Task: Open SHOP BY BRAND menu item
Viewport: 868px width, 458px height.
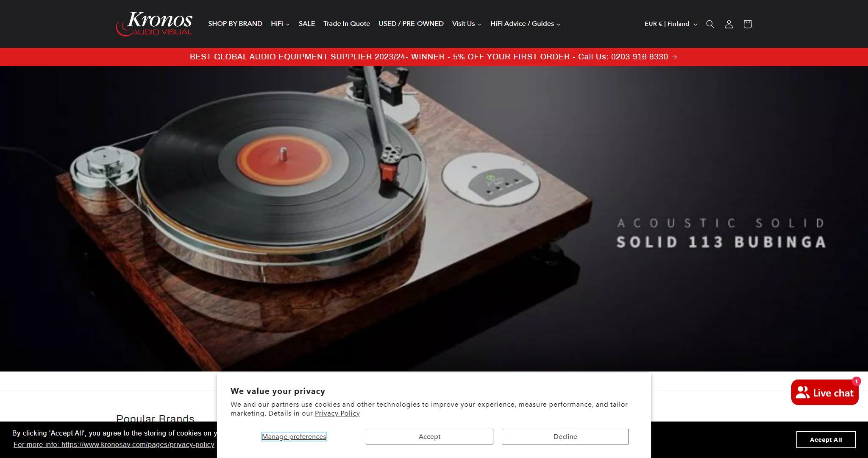Action: 235,24
